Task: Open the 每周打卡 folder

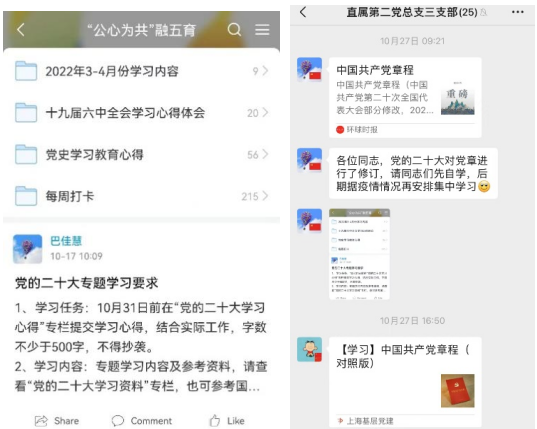Action: click(x=141, y=196)
